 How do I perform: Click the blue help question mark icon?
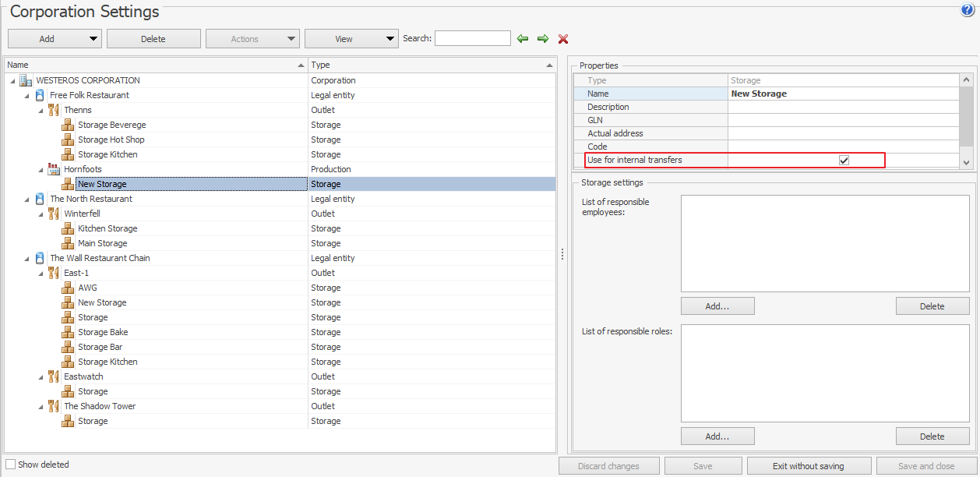(x=968, y=10)
